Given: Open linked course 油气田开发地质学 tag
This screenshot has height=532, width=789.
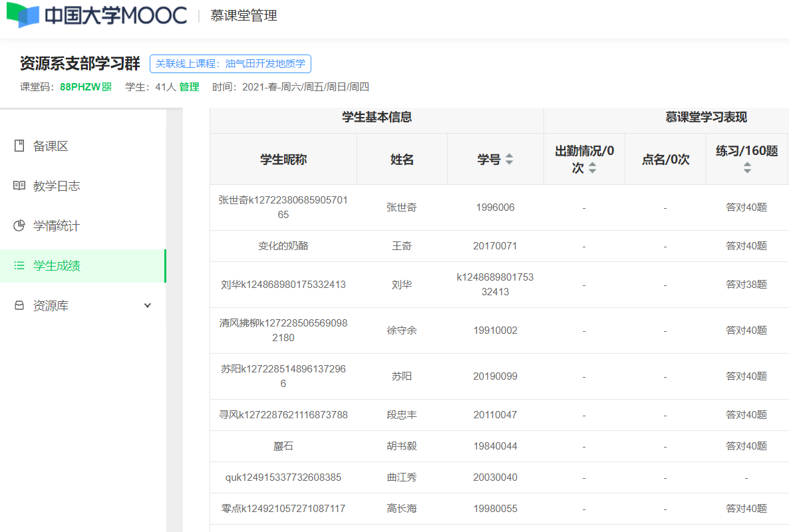Looking at the screenshot, I should click(x=230, y=64).
